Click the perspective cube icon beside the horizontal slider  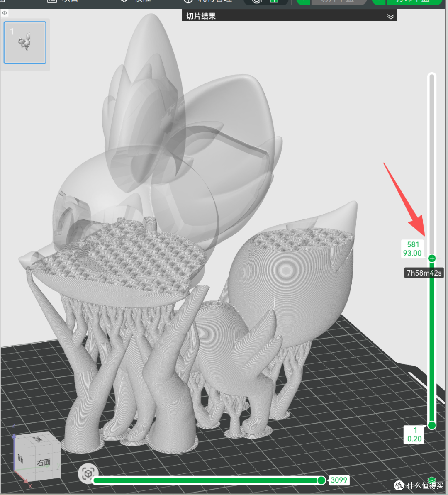pyautogui.click(x=88, y=473)
